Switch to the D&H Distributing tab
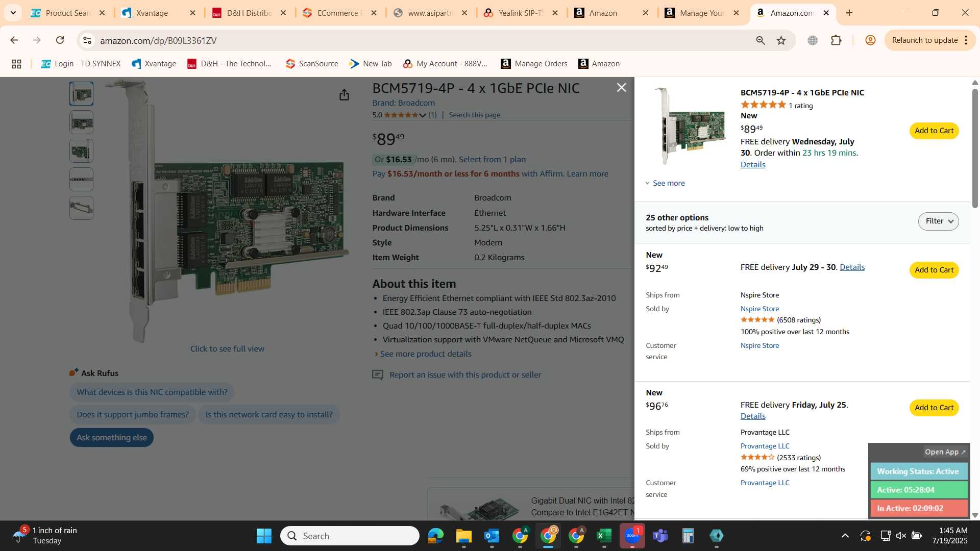 coord(249,13)
